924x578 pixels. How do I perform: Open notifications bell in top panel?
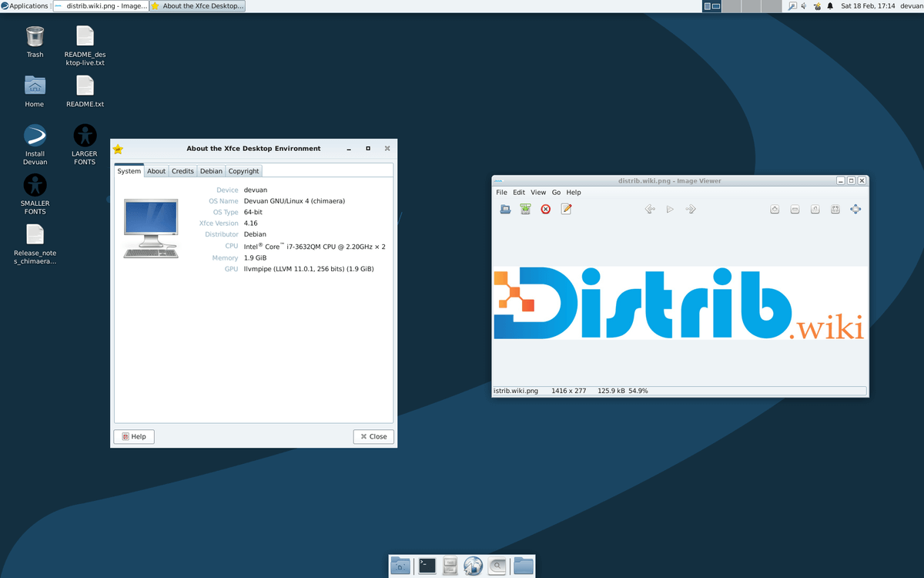click(x=830, y=6)
